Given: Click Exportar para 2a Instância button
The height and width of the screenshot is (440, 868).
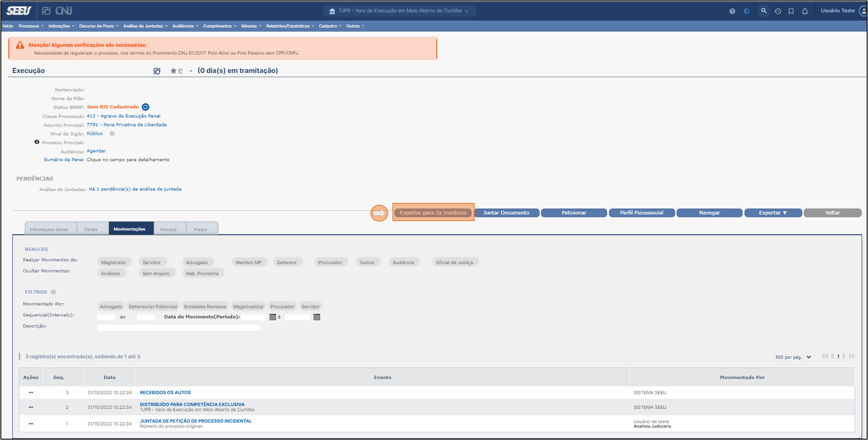Looking at the screenshot, I should click(433, 213).
